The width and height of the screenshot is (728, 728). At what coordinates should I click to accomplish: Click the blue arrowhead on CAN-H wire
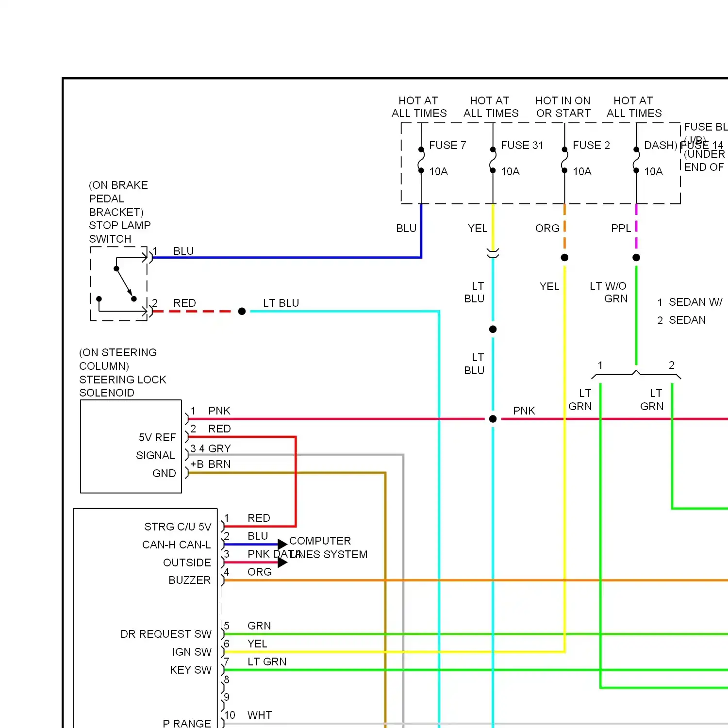pos(282,544)
